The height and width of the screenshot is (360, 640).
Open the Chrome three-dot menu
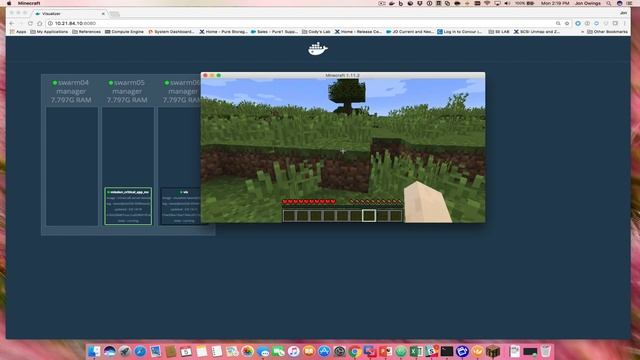[625, 23]
